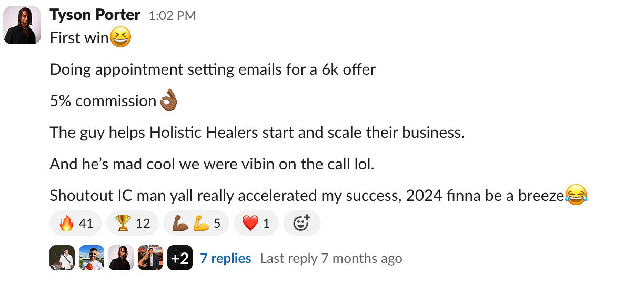Open Tyson Porter's large profile avatar
The height and width of the screenshot is (284, 644).
(x=23, y=25)
